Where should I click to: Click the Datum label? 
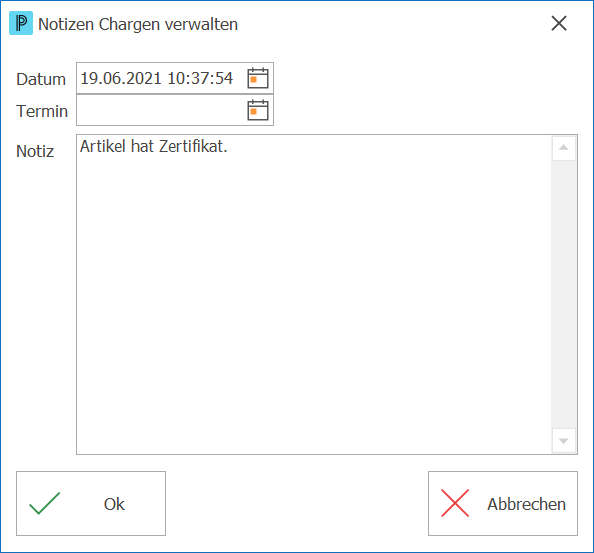tap(41, 79)
